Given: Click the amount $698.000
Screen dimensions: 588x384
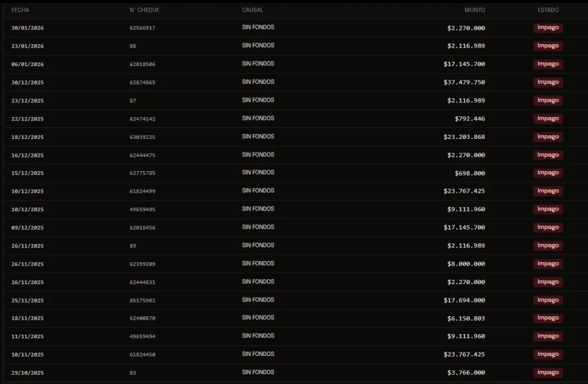Looking at the screenshot, I should [x=470, y=173].
